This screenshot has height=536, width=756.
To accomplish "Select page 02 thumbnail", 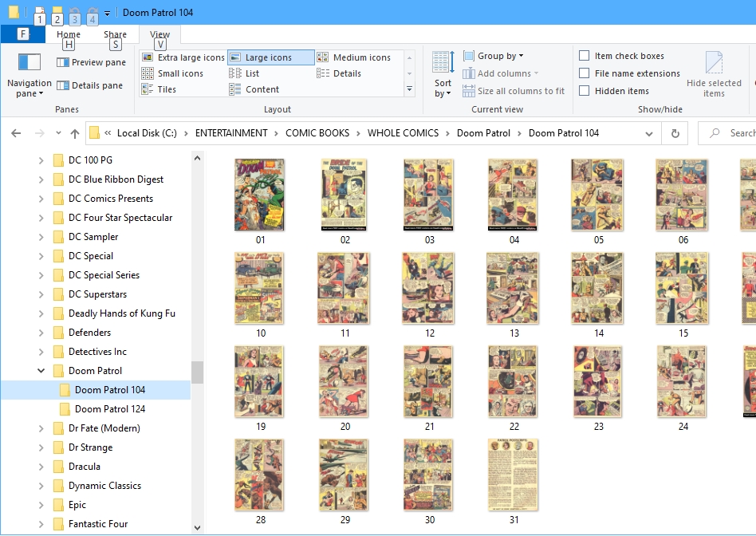I will click(345, 195).
